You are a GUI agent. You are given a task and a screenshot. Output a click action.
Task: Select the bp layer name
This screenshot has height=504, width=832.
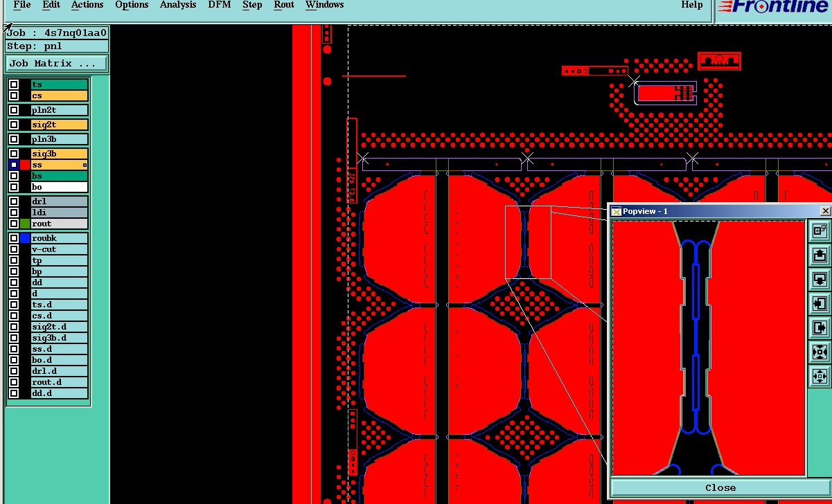(x=60, y=271)
